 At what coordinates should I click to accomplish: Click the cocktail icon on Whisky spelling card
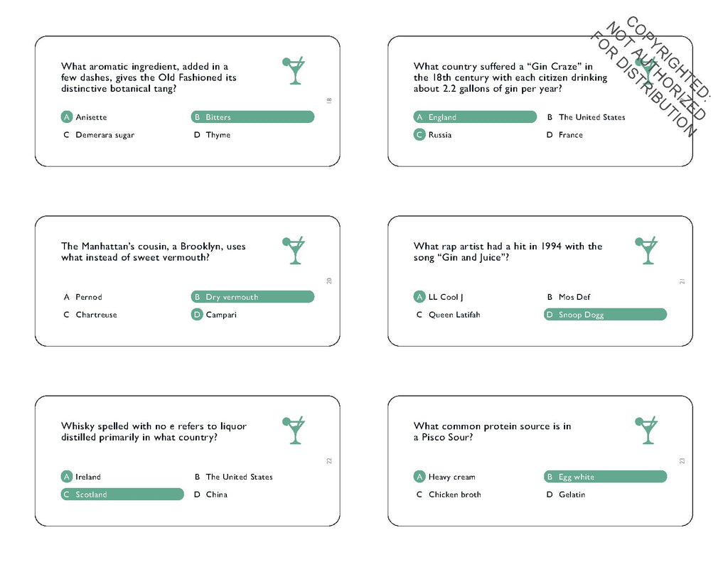point(294,430)
